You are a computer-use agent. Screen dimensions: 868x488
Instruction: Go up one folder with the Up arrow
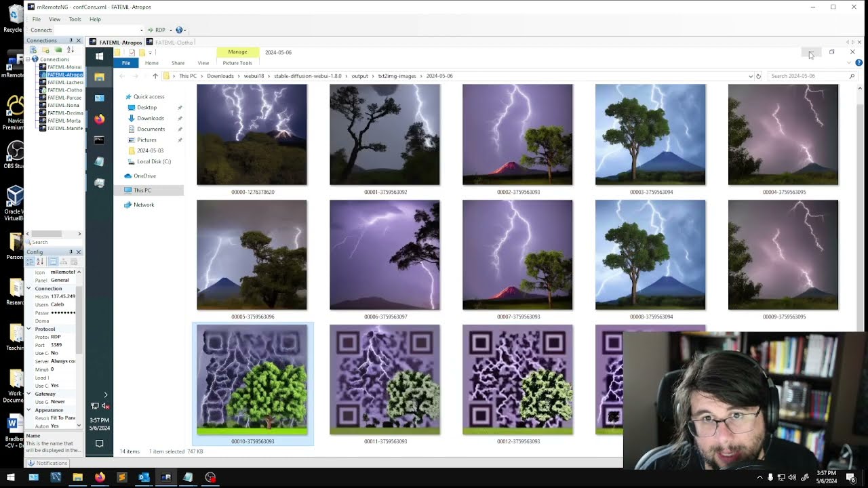(x=155, y=76)
